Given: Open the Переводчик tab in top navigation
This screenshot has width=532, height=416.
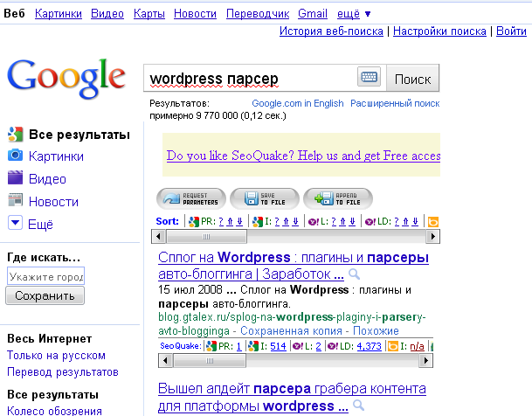Looking at the screenshot, I should 258,14.
